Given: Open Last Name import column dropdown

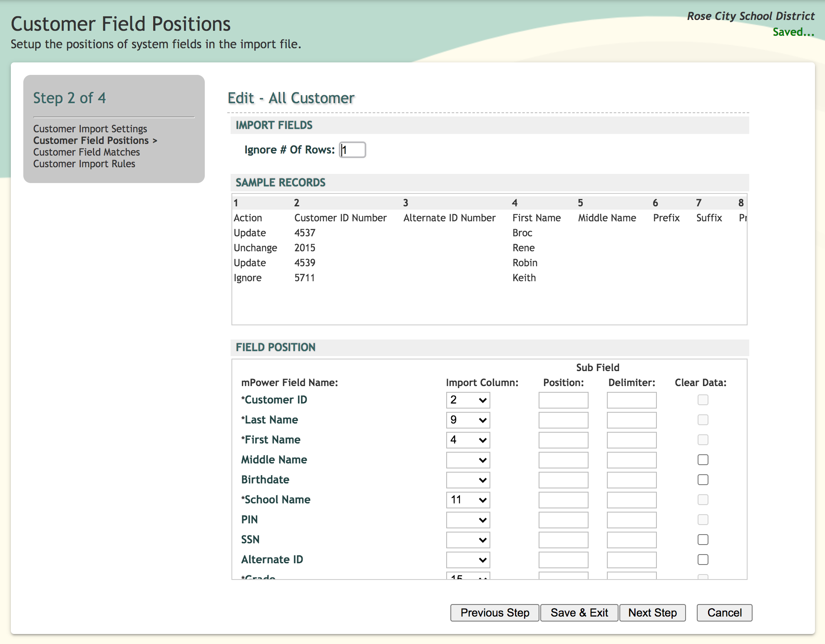Looking at the screenshot, I should (468, 420).
